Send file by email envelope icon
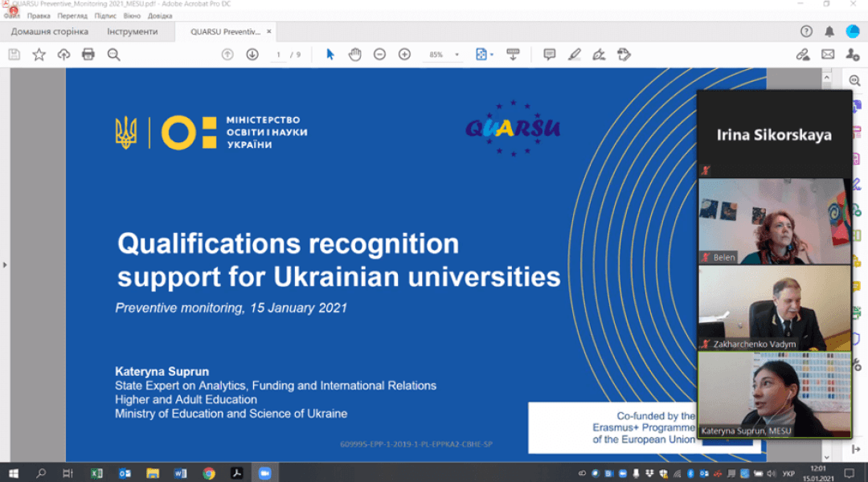The height and width of the screenshot is (482, 868). pyautogui.click(x=828, y=55)
